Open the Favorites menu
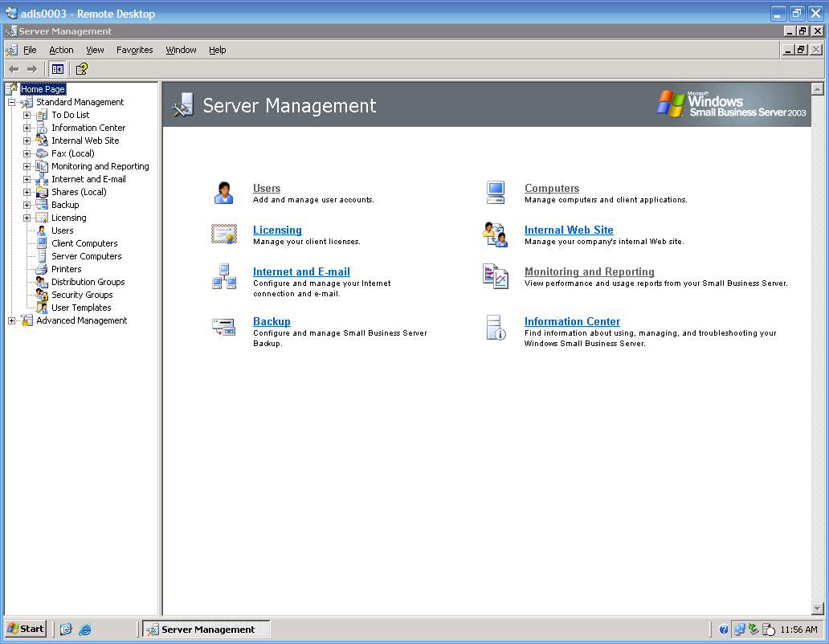Screen dimensions: 829x644 pos(134,50)
